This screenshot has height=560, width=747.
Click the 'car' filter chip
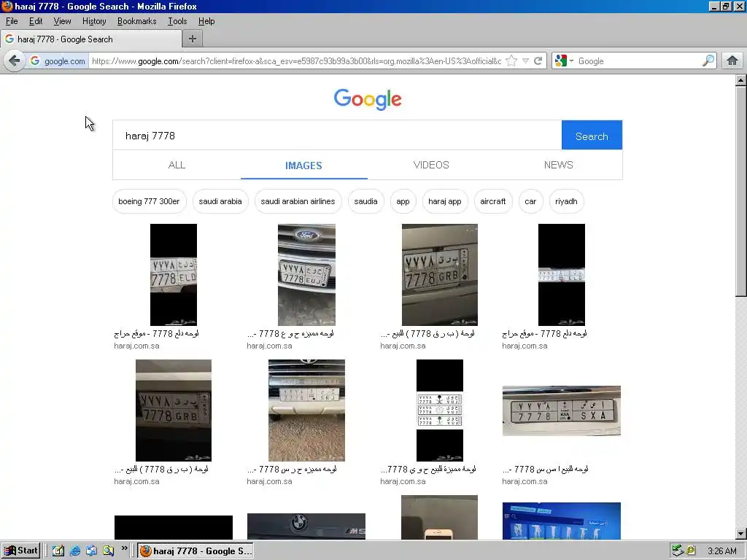[x=531, y=201]
